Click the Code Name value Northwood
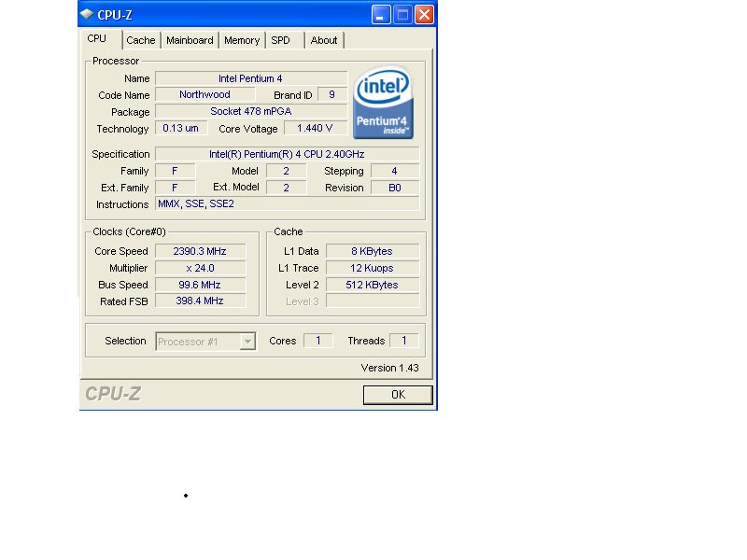The image size is (747, 560). (204, 95)
